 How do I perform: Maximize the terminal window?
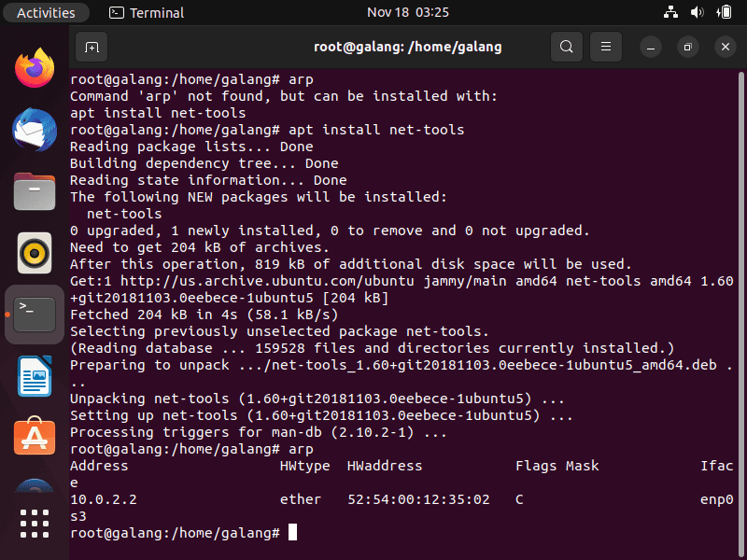687,47
